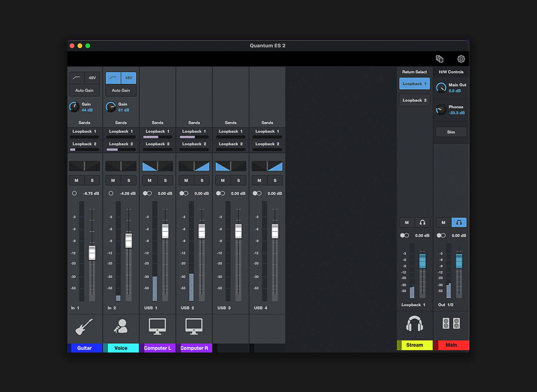Enable the high-pass filter on the Guitar channel

pyautogui.click(x=76, y=78)
